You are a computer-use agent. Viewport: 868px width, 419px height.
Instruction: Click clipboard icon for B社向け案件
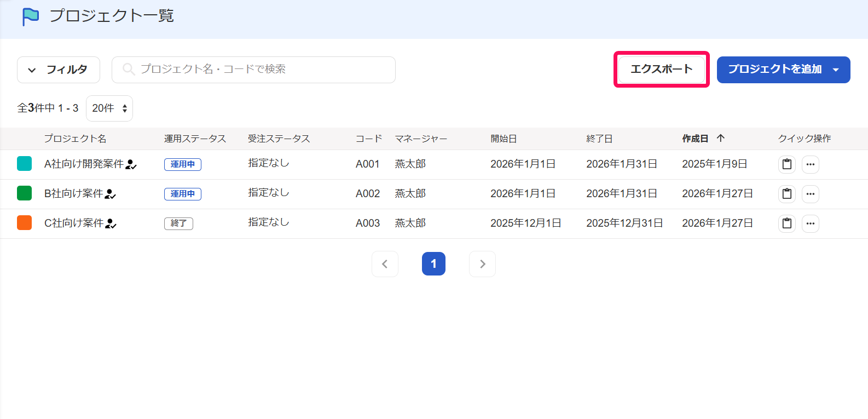[787, 194]
